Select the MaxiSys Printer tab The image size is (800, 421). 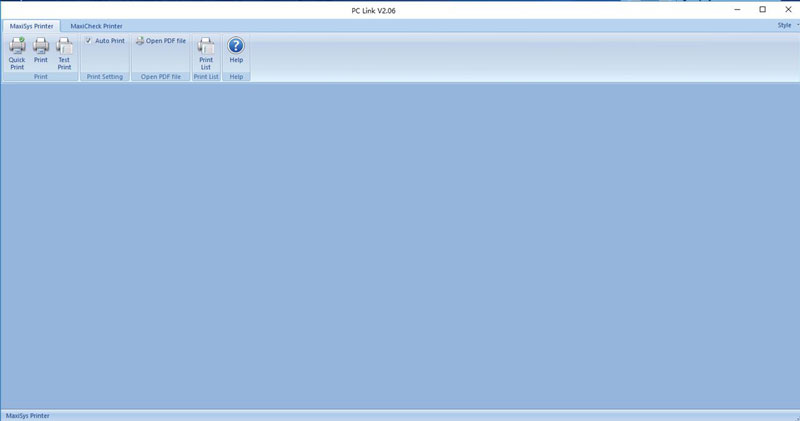(31, 25)
